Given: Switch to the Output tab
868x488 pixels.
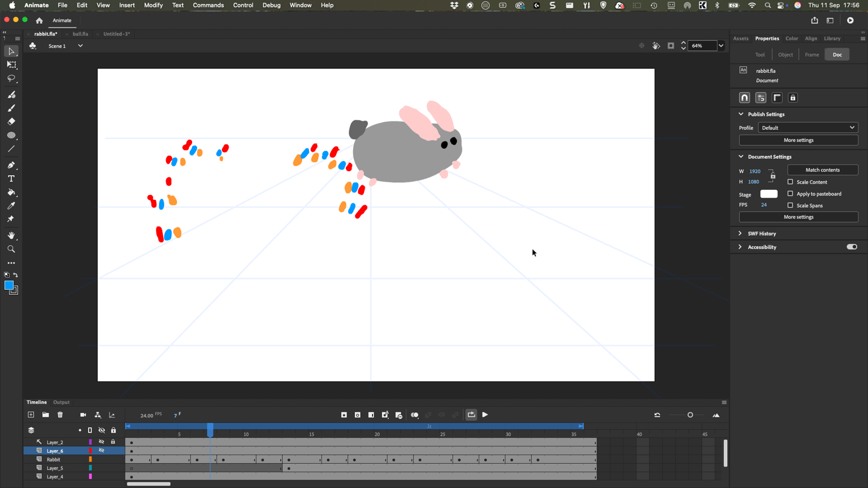Looking at the screenshot, I should [61, 402].
